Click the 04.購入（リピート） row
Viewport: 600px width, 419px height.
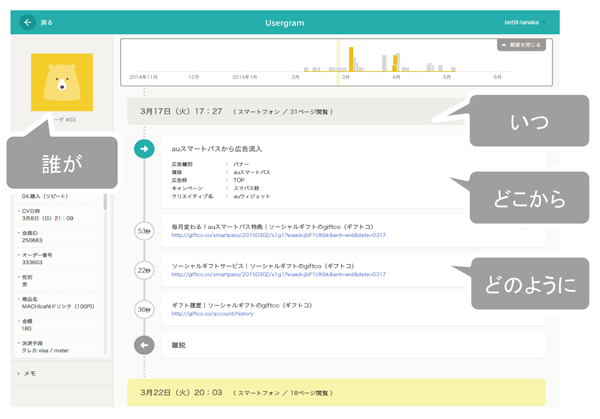coord(45,196)
